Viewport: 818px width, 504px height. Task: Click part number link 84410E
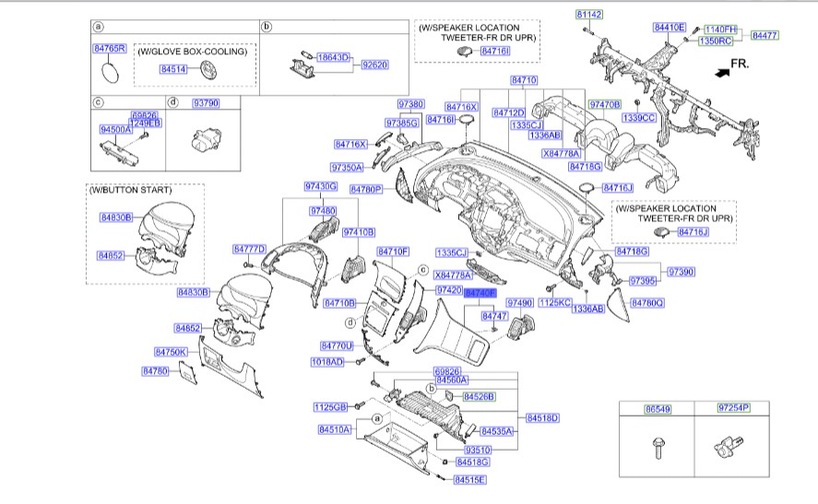click(670, 27)
